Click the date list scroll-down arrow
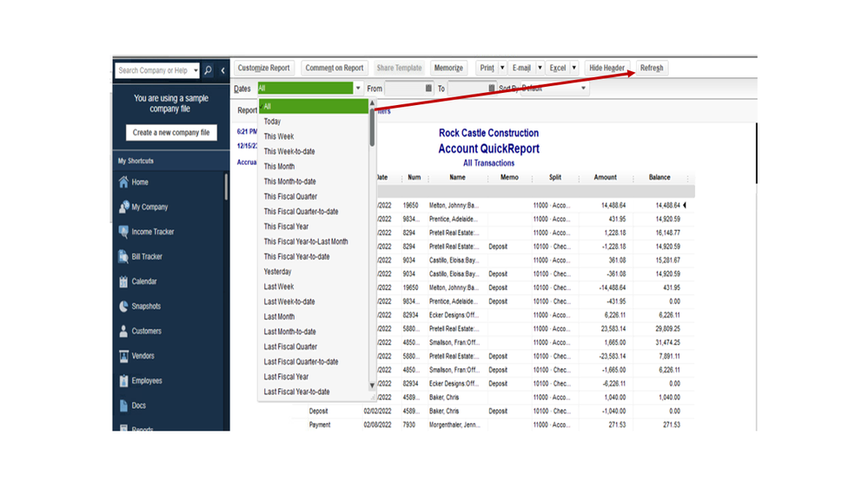Viewport: 868px width, 488px height. click(372, 385)
